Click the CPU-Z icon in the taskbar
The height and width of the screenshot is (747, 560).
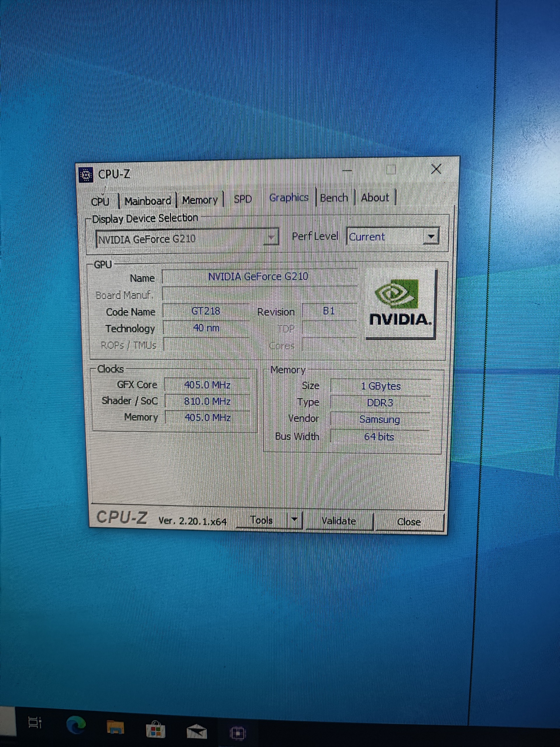[238, 734]
